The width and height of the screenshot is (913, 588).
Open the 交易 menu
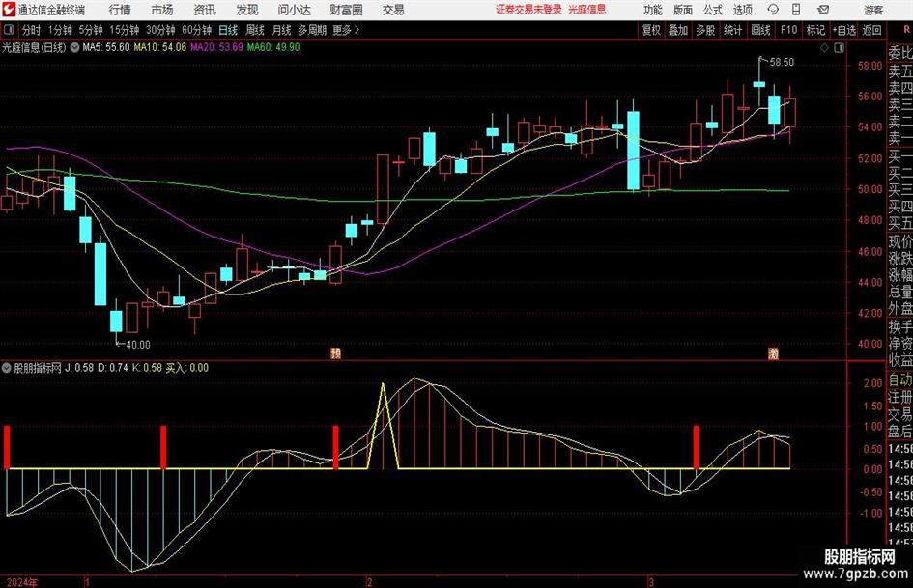click(393, 10)
